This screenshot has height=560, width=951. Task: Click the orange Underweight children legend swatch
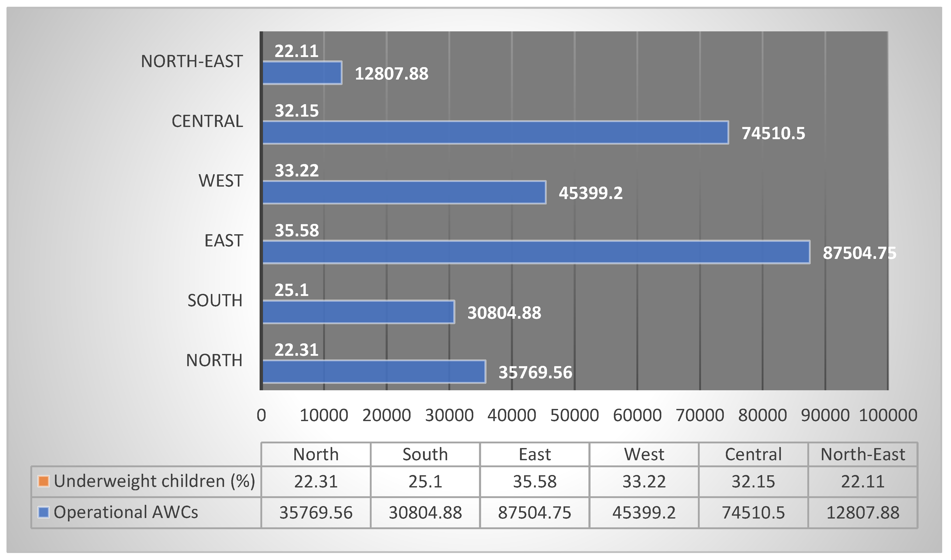tap(44, 481)
